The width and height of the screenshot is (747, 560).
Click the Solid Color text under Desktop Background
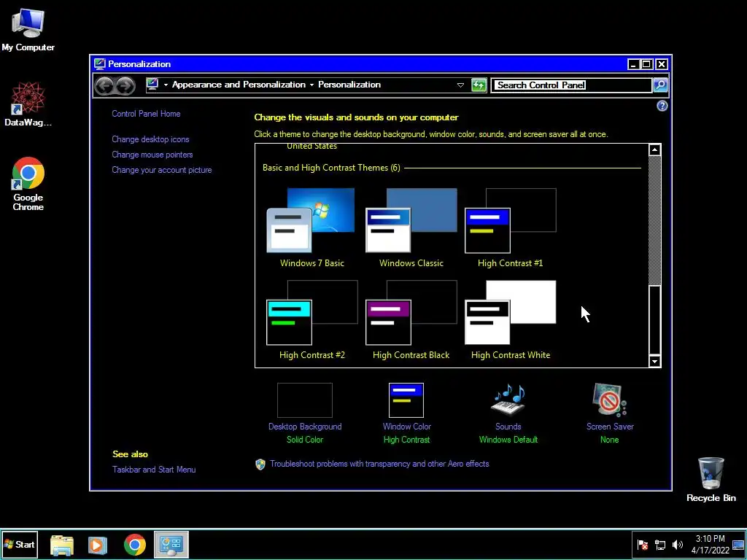coord(305,440)
